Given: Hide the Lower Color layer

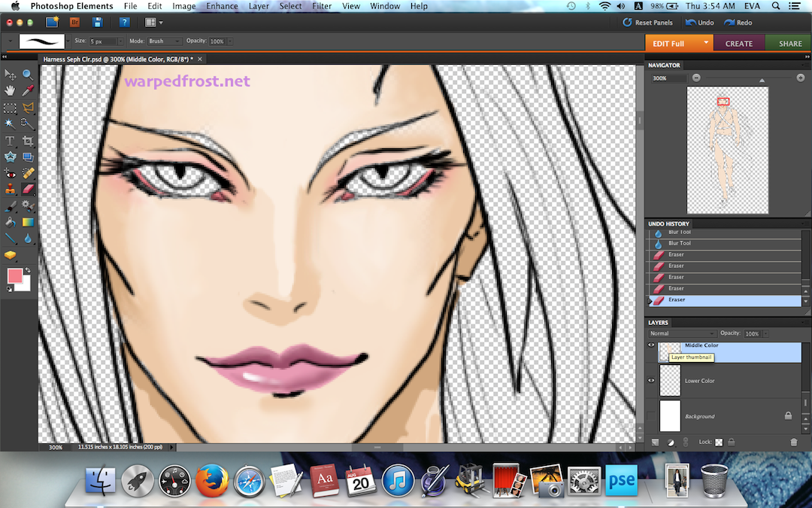Looking at the screenshot, I should tap(651, 381).
